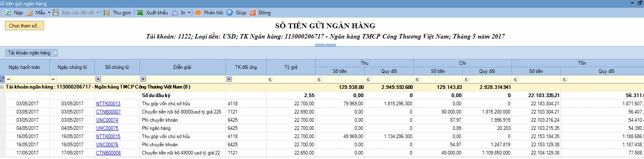Viewport: 644px width, 159px height.
Task: Open the Báo cáo đã cất dropdown arrow
Action: [98, 13]
